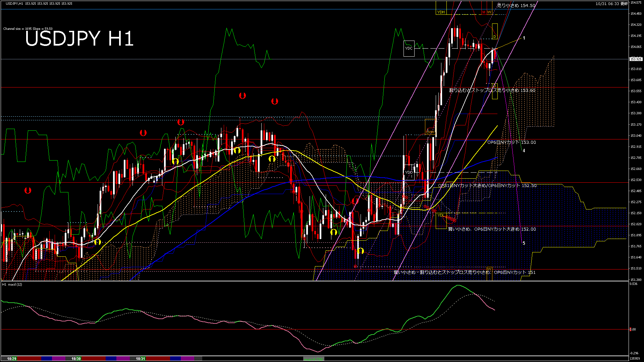Viewport: 644px width, 362px height.
Task: Select the yellow YDL label marker
Action: pos(442,216)
